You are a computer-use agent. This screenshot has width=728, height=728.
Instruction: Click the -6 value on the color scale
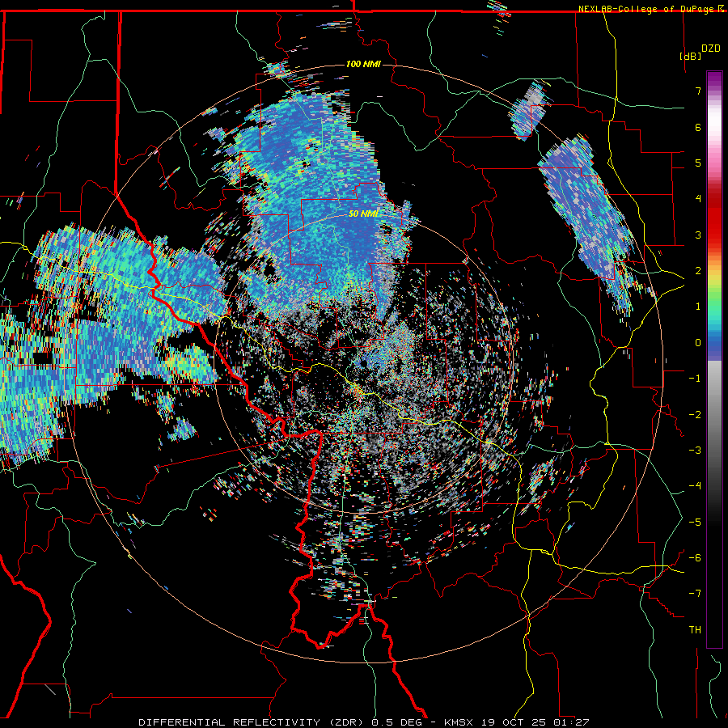(x=695, y=558)
